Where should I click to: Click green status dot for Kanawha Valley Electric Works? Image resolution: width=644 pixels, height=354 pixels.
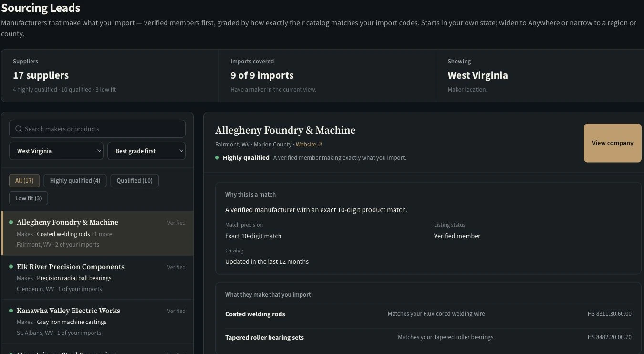tap(11, 311)
